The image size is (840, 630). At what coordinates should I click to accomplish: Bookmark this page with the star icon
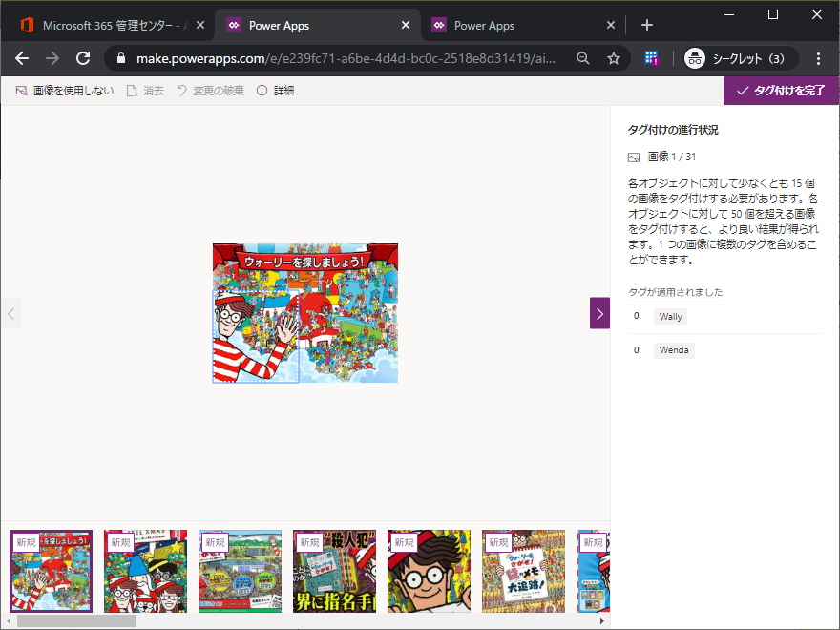[x=614, y=58]
